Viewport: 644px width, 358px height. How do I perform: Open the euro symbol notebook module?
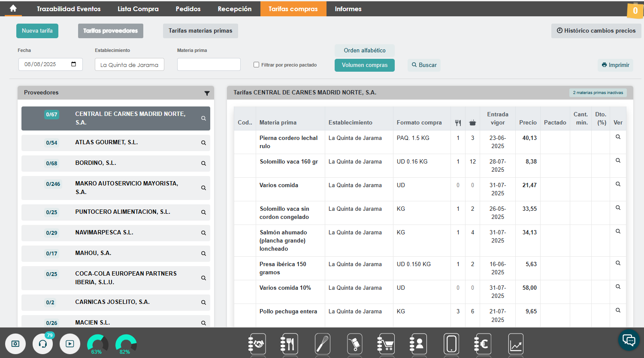[x=483, y=344]
